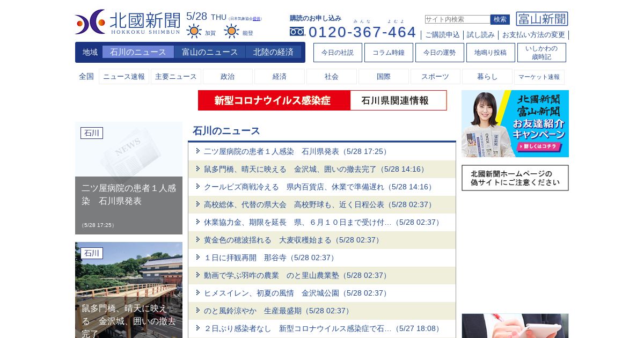The image size is (644, 338).
Task: Open ニュース速報 menu item
Action: click(124, 77)
